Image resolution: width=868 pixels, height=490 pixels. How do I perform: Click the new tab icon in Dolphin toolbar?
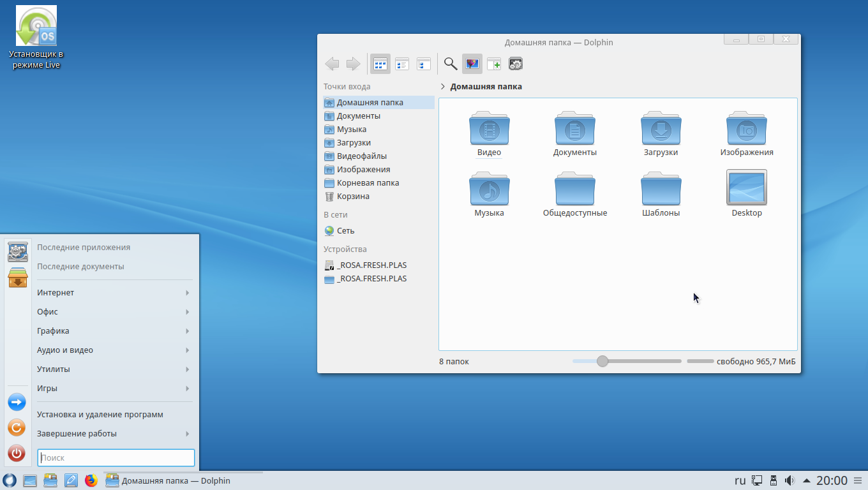[x=494, y=64]
